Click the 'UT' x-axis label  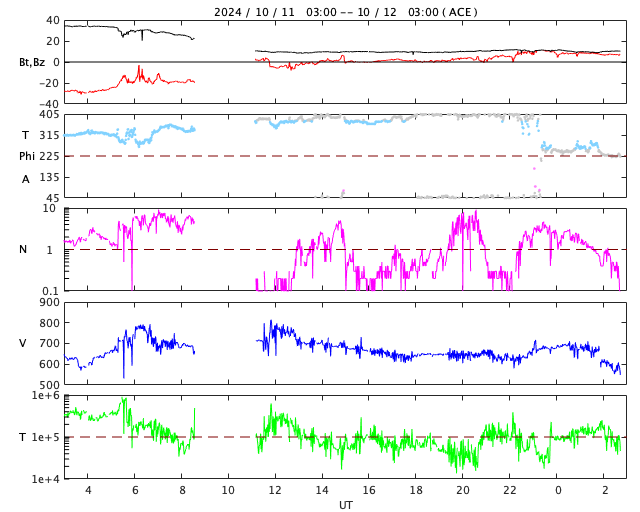tap(345, 505)
